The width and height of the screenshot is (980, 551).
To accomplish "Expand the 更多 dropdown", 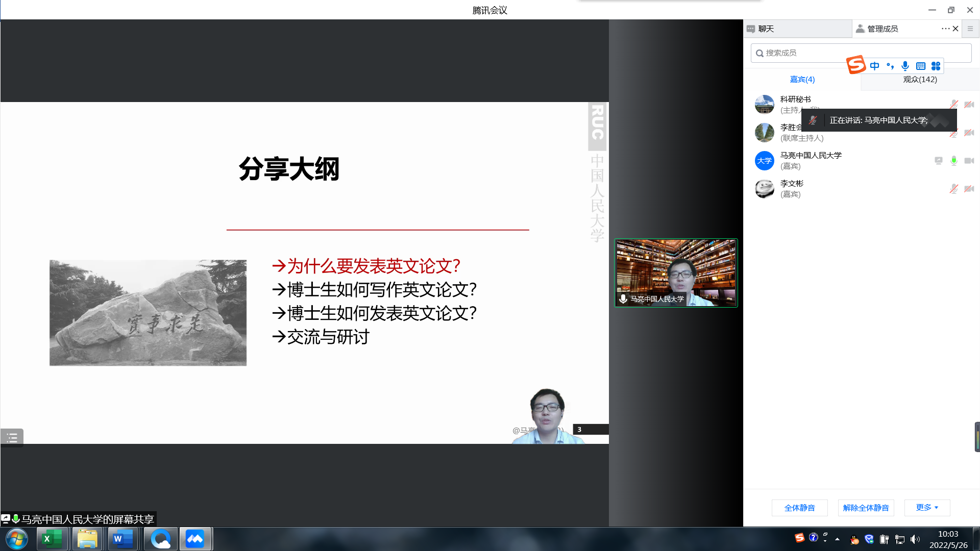I will pyautogui.click(x=927, y=508).
